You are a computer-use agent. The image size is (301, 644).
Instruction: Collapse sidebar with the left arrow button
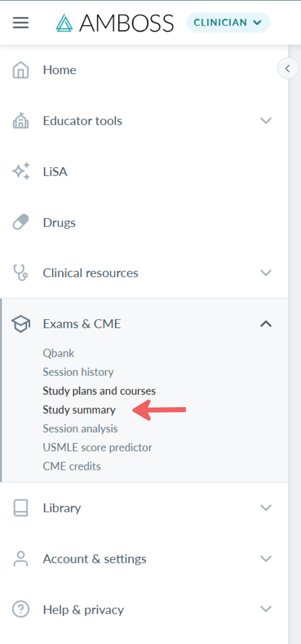288,68
